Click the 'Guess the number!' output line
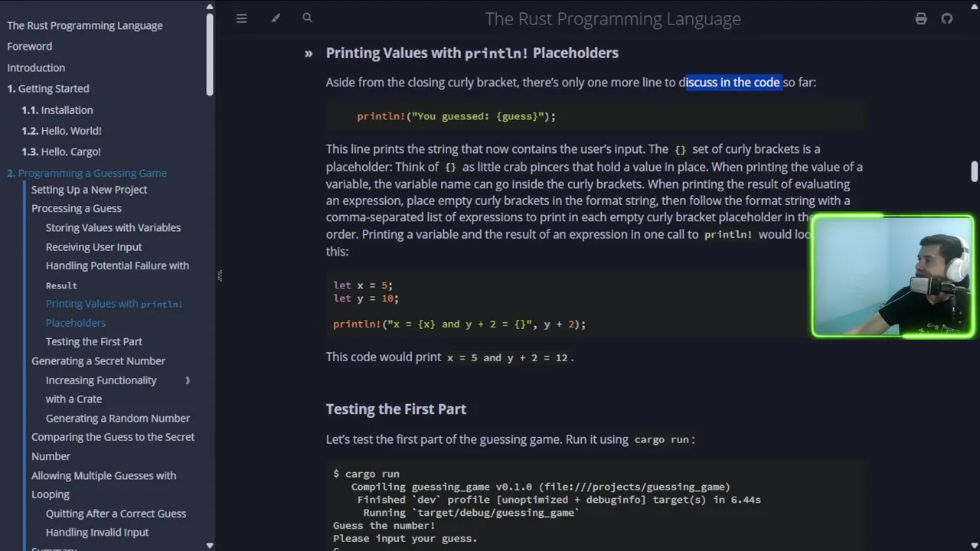The width and height of the screenshot is (980, 551). [x=384, y=526]
